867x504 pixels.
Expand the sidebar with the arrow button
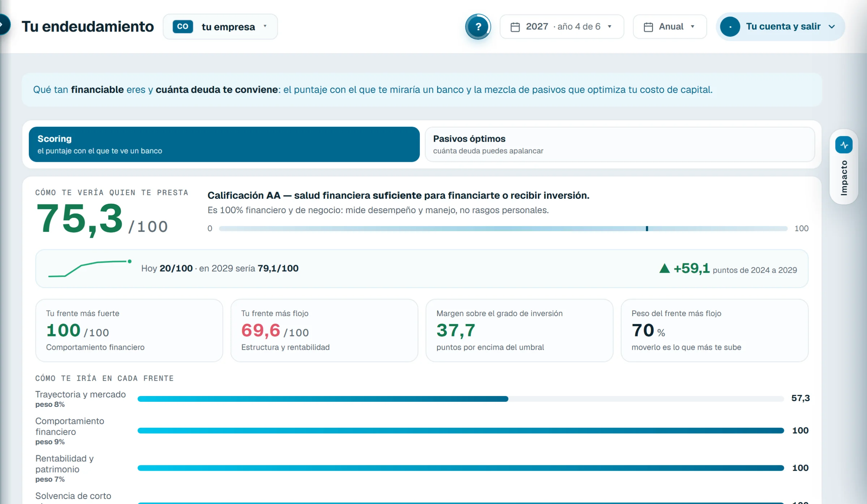tap(4, 25)
